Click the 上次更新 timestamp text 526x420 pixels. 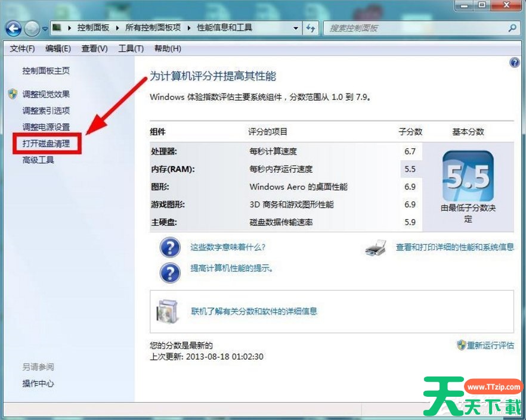click(206, 357)
